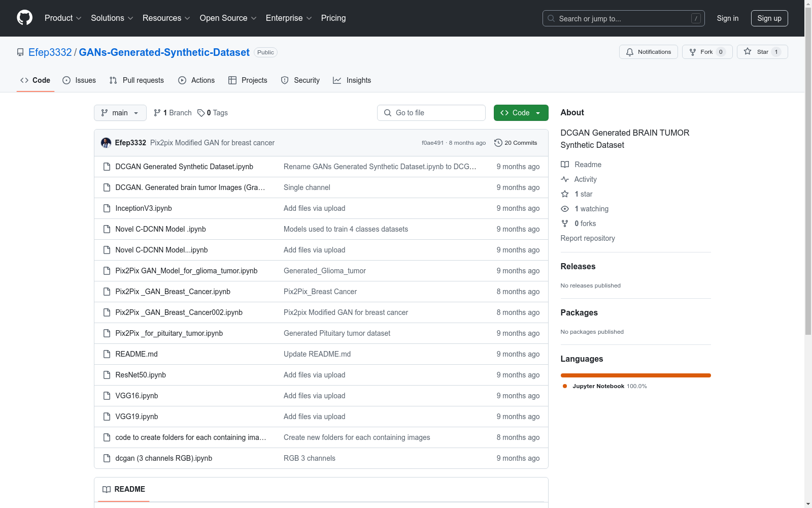
Task: Click the search magnifier icon in header
Action: tap(551, 18)
